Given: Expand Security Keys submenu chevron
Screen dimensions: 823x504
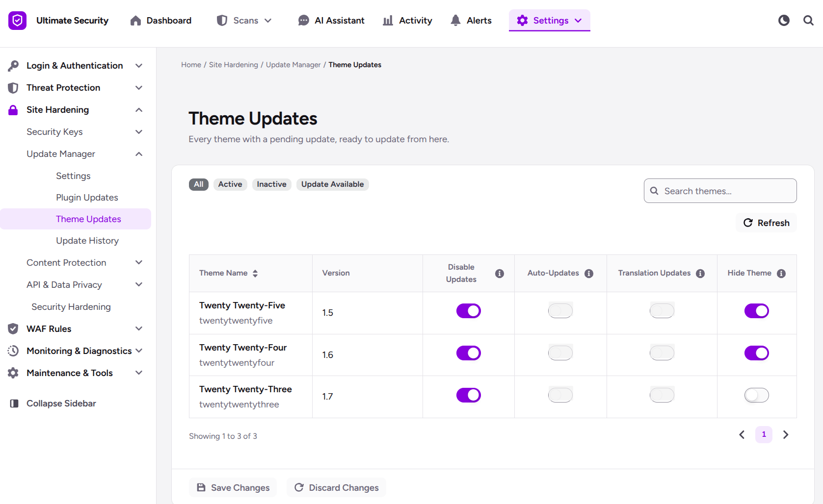Looking at the screenshot, I should (139, 132).
